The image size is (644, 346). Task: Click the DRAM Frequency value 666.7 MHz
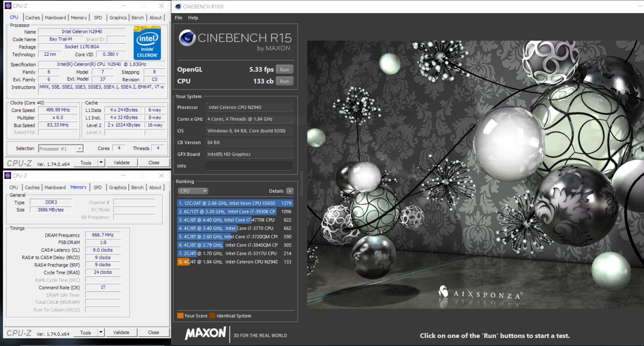103,235
